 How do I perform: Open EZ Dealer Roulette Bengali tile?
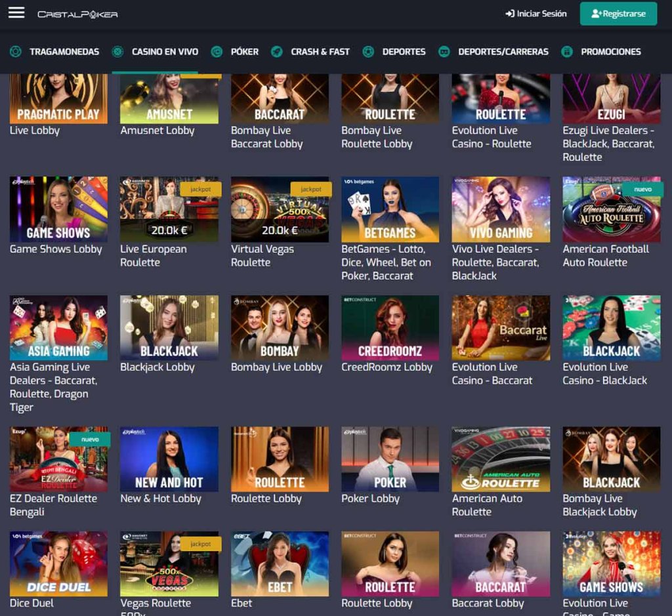[x=58, y=459]
